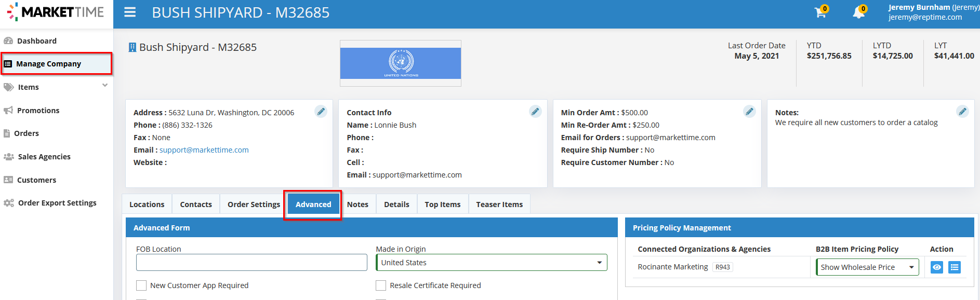The height and width of the screenshot is (300, 980).
Task: Click Last Order Date May 5, 2021
Action: (757, 51)
